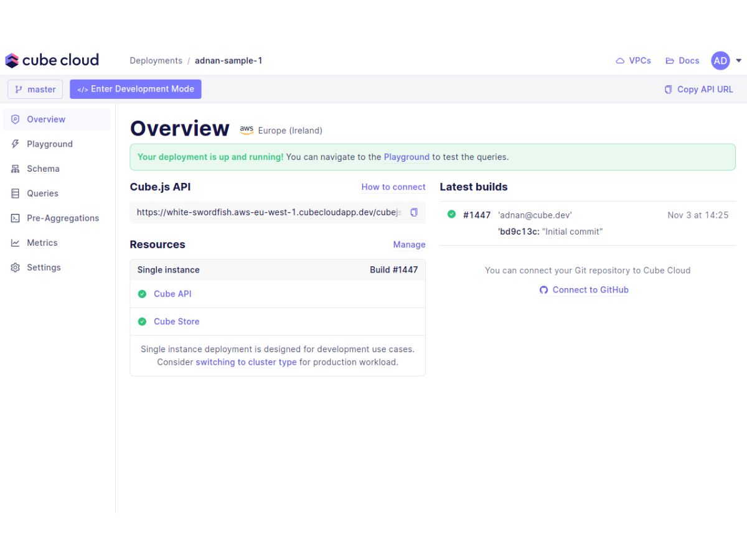The height and width of the screenshot is (560, 747).
Task: Open build #1447 entry
Action: point(588,223)
